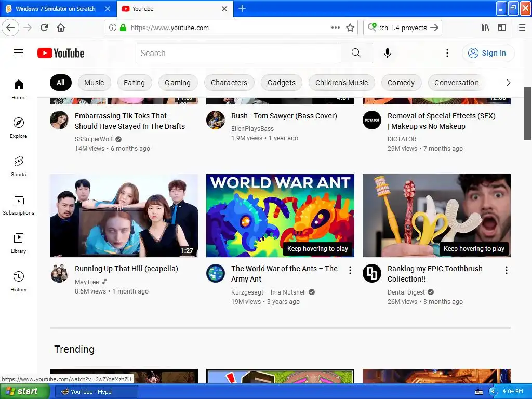Play World War Ant thumbnail

click(280, 216)
